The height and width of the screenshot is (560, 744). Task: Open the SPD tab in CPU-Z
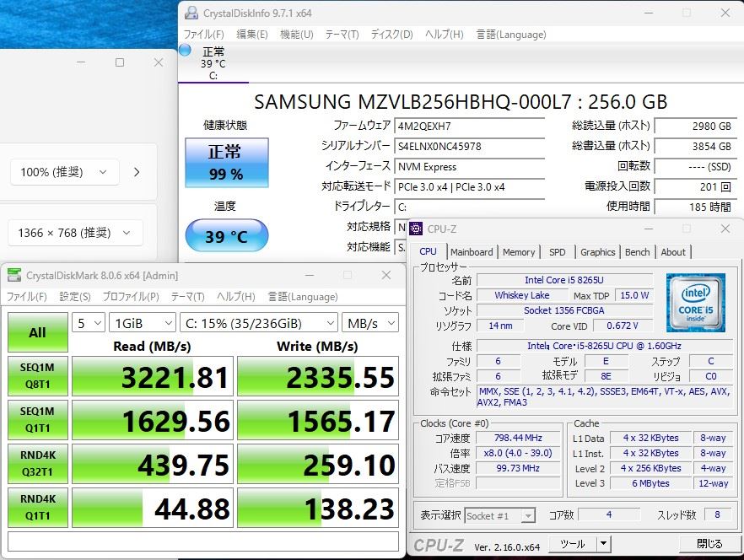pos(558,252)
